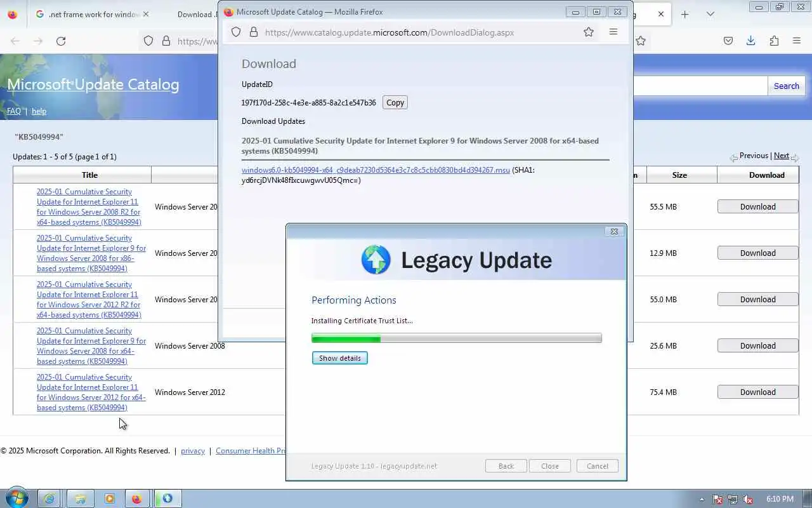Open the Extensions puzzle icon
The height and width of the screenshot is (508, 812).
(774, 41)
